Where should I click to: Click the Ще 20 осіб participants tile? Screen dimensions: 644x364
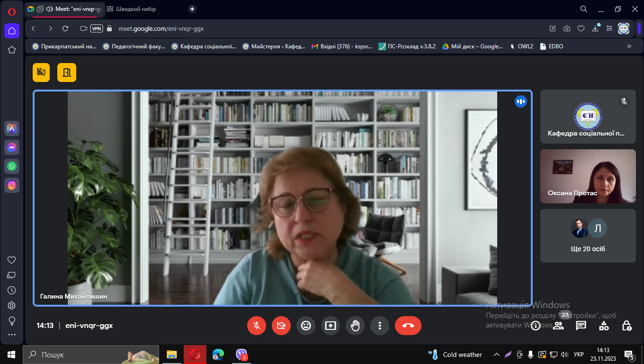tap(588, 236)
